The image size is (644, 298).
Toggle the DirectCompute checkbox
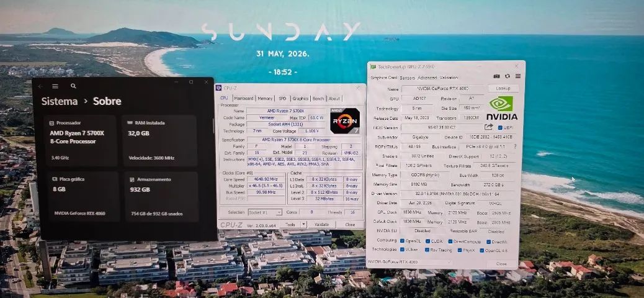[x=450, y=242]
